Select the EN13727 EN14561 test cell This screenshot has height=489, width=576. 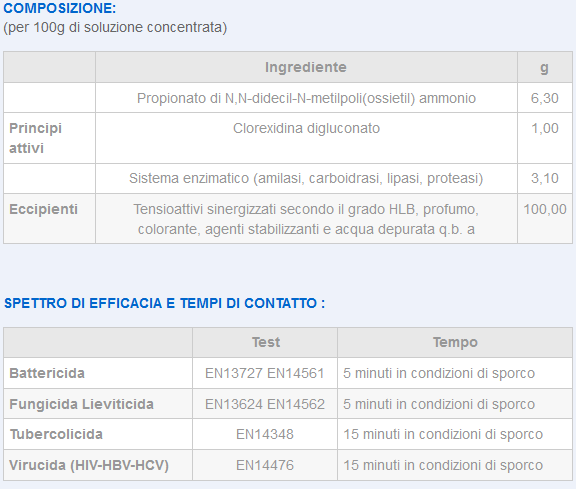265,373
